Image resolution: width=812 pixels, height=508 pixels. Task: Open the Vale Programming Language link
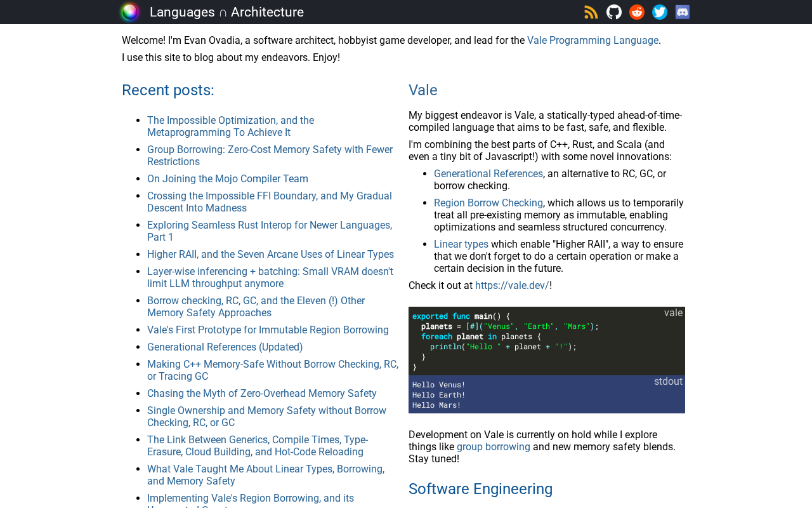(593, 41)
